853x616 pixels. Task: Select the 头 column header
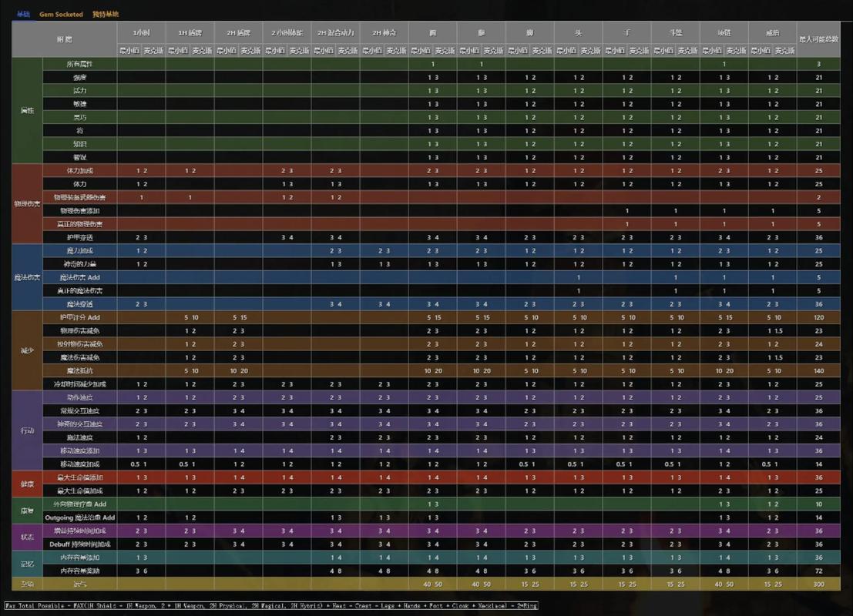click(x=578, y=32)
